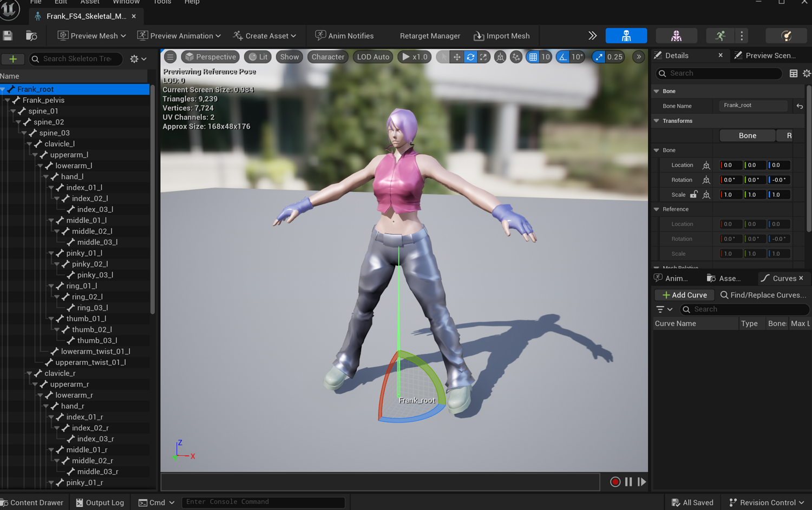Open the LOD Auto dropdown

373,57
